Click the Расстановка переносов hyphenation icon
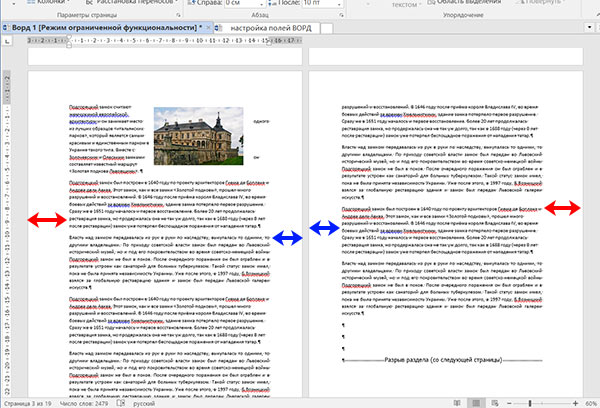The height and width of the screenshot is (408, 600). point(89,2)
